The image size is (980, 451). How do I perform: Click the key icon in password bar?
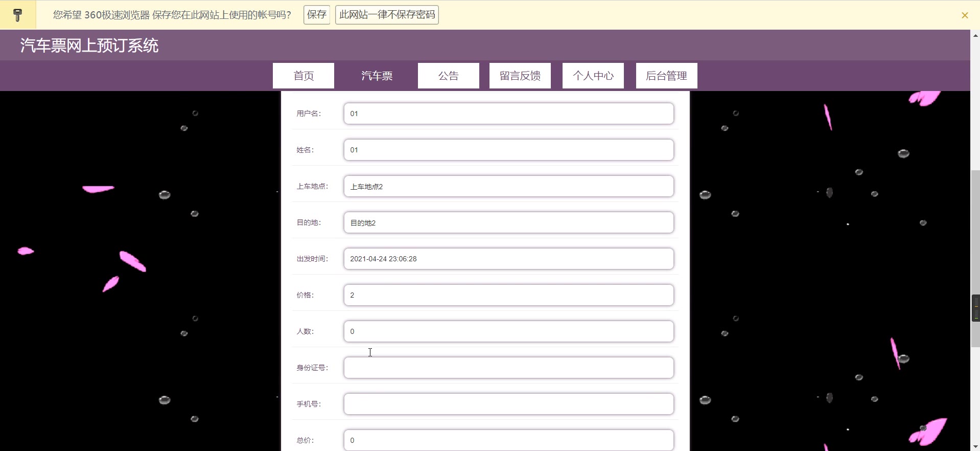(17, 15)
